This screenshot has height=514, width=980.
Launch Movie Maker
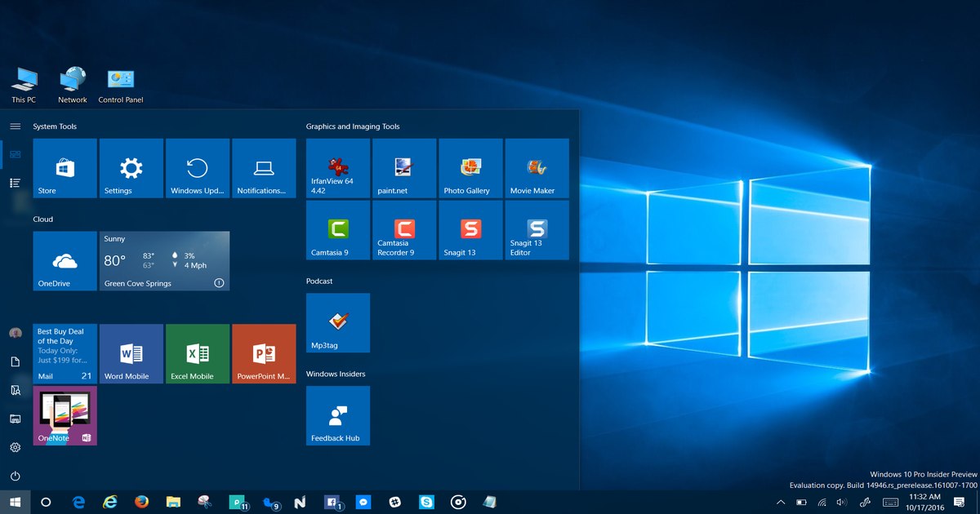[x=537, y=168]
